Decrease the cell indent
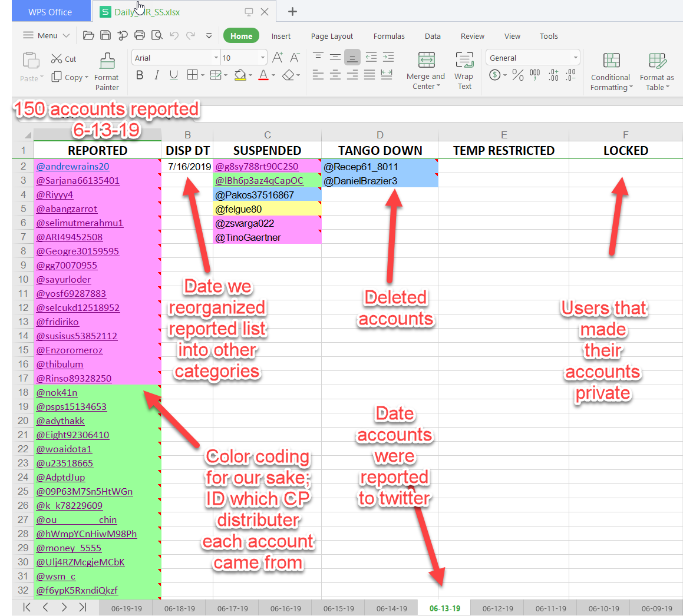The width and height of the screenshot is (683, 616). coord(371,57)
